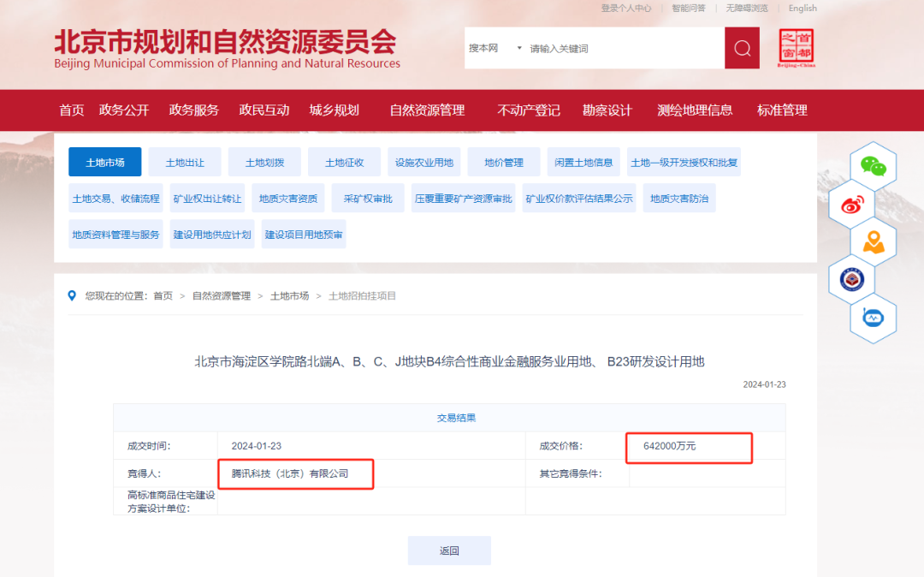Screen dimensions: 924x577
Task: Click 自然资源管理 in the breadcrumb
Action: [222, 295]
